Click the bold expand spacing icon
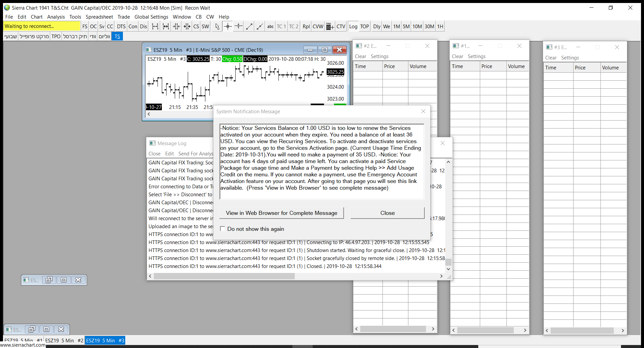This screenshot has width=644, height=348. pos(166,27)
